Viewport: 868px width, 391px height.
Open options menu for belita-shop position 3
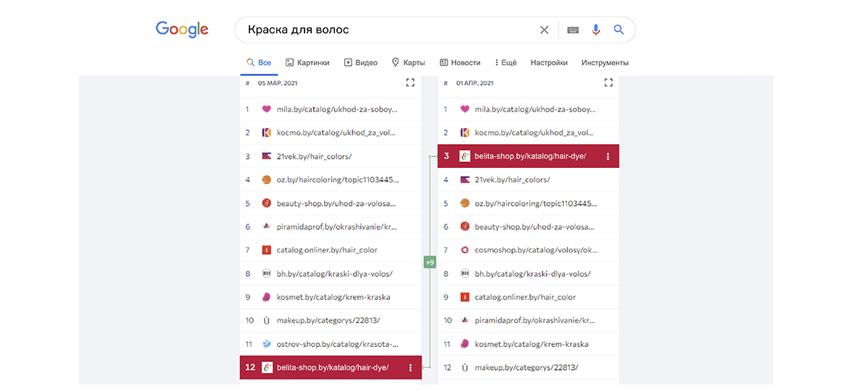(608, 156)
